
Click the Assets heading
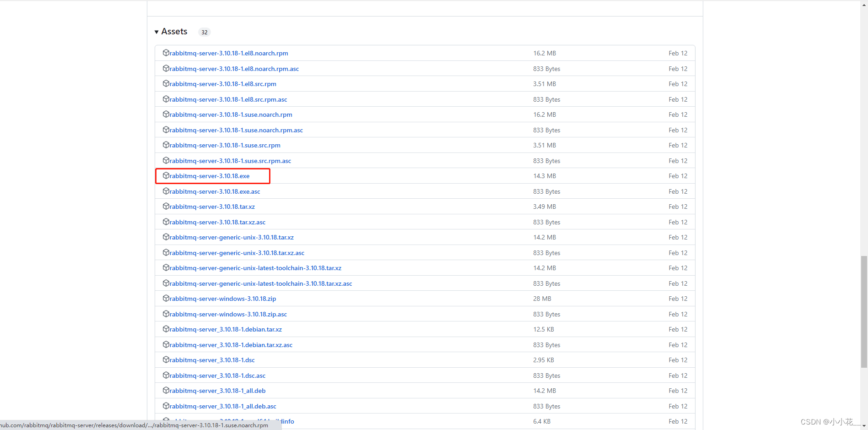pos(174,32)
